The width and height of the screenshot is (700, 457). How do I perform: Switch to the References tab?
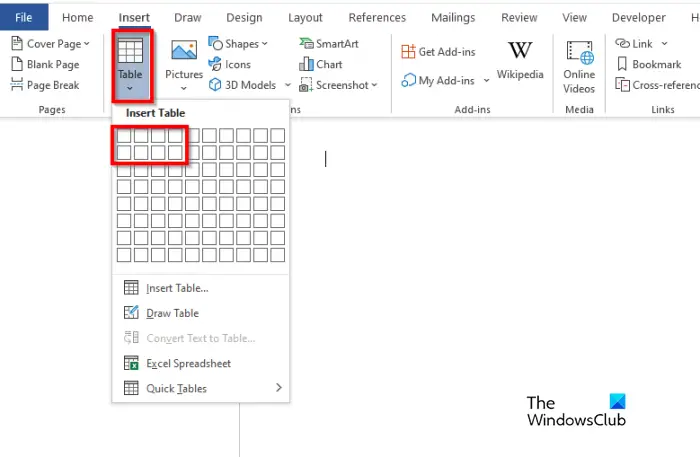[377, 17]
